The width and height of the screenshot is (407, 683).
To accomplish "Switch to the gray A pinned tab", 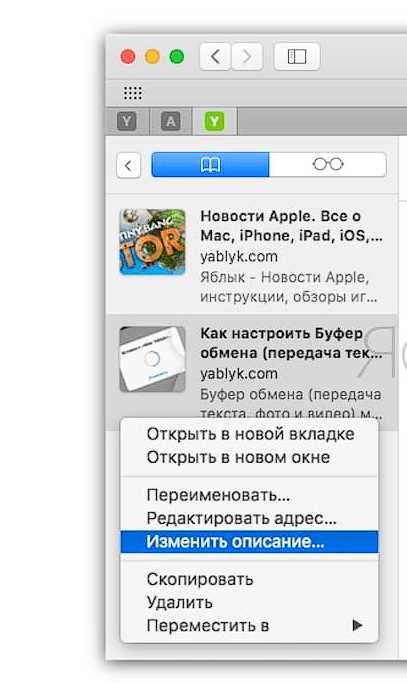I will point(170,121).
